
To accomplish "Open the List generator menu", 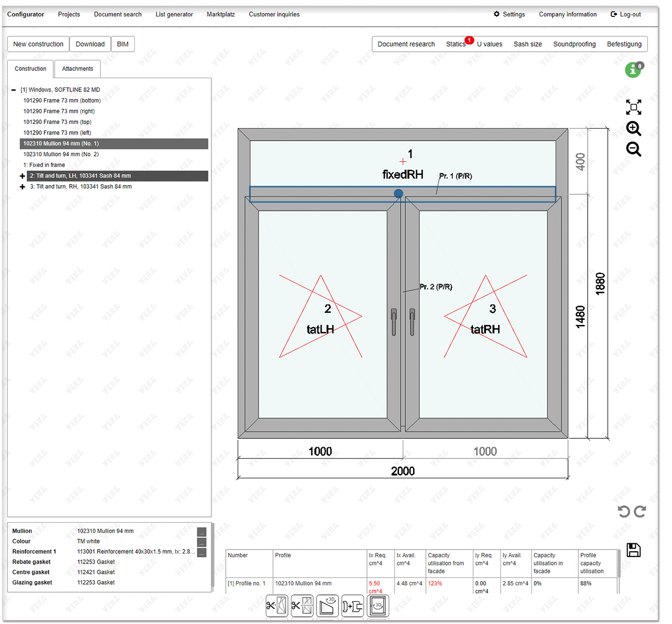I will click(174, 14).
